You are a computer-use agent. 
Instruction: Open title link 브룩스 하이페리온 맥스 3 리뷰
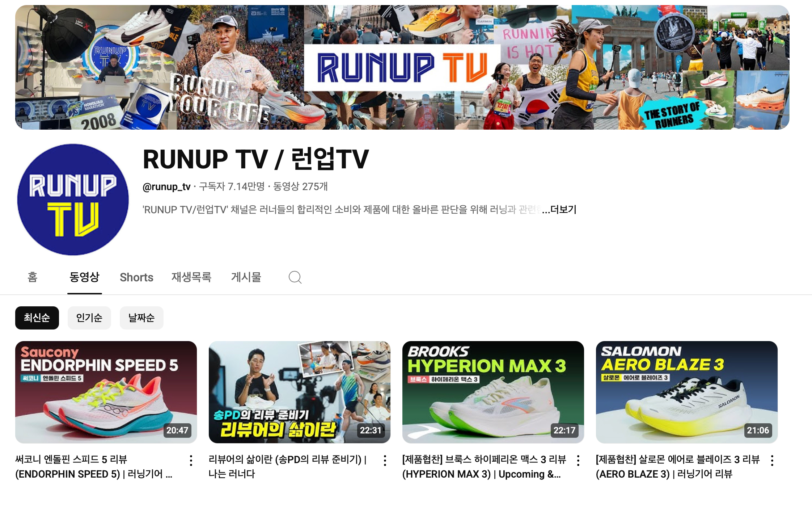pos(484,467)
